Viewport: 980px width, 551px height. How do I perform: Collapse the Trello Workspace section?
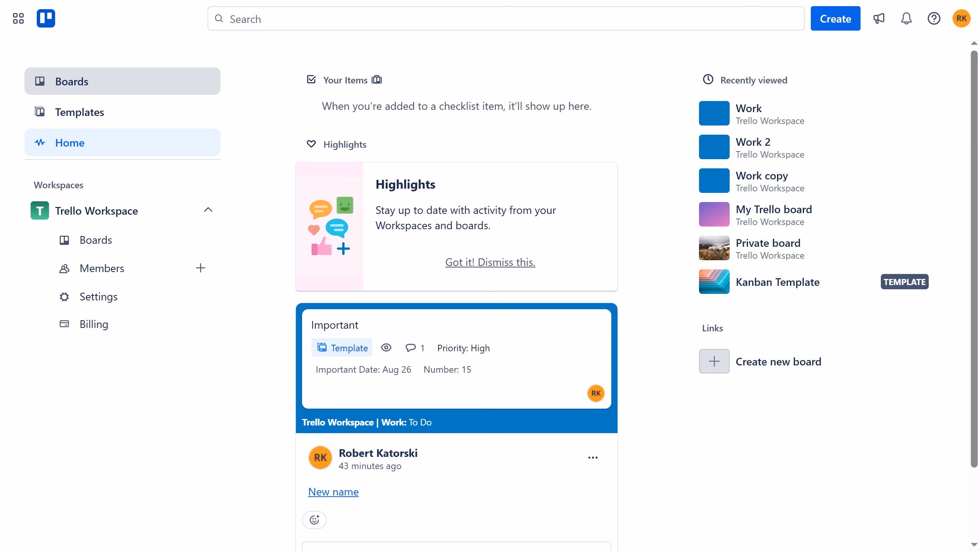point(208,210)
